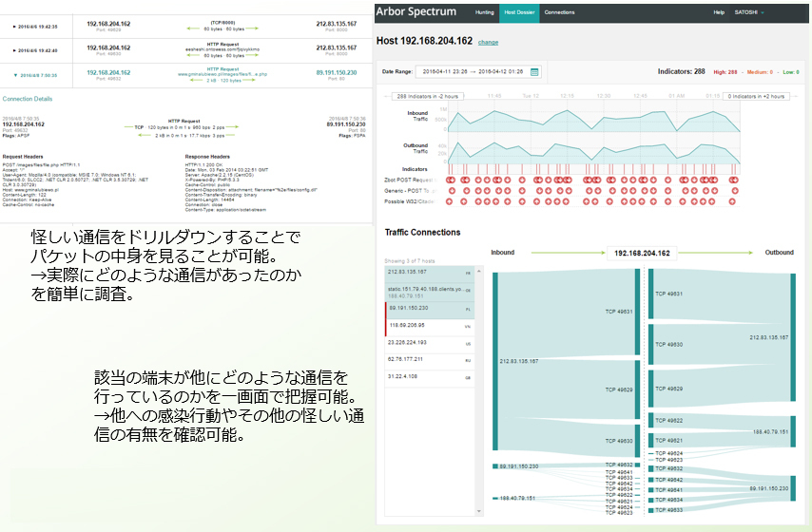This screenshot has width=812, height=532.
Task: Click the teal 192.168.204.162 source address
Action: click(x=108, y=73)
